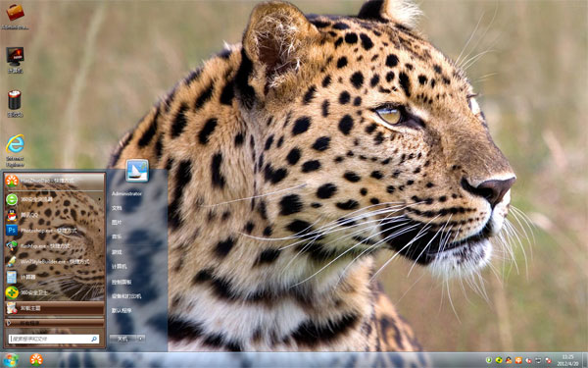Click the network monitor tray icon
This screenshot has height=368, width=588.
tap(538, 360)
